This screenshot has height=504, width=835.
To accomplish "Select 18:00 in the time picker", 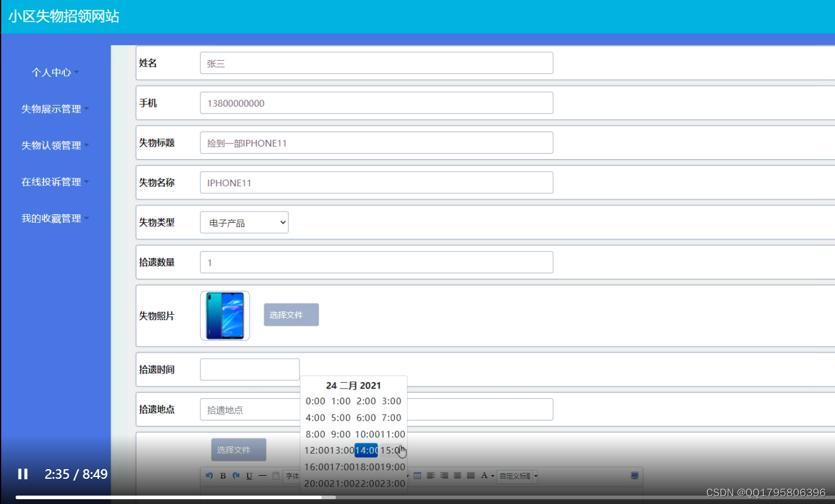I will pyautogui.click(x=367, y=467).
